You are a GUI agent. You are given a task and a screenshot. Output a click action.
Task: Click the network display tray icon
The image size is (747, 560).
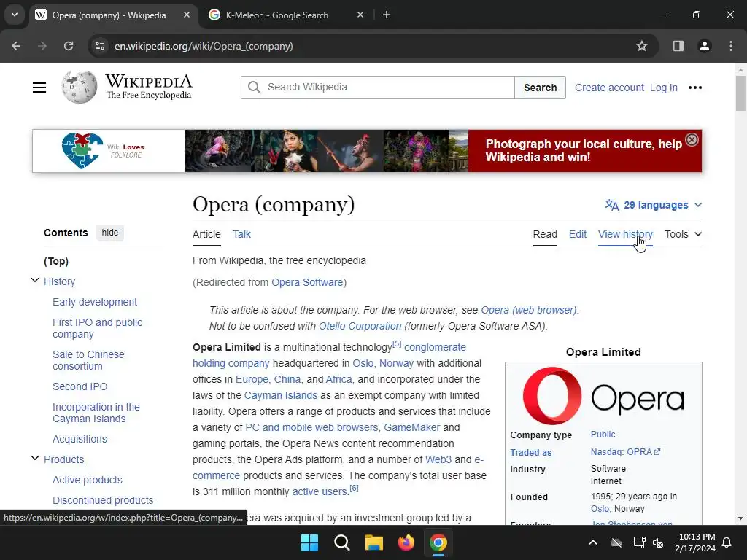point(639,542)
